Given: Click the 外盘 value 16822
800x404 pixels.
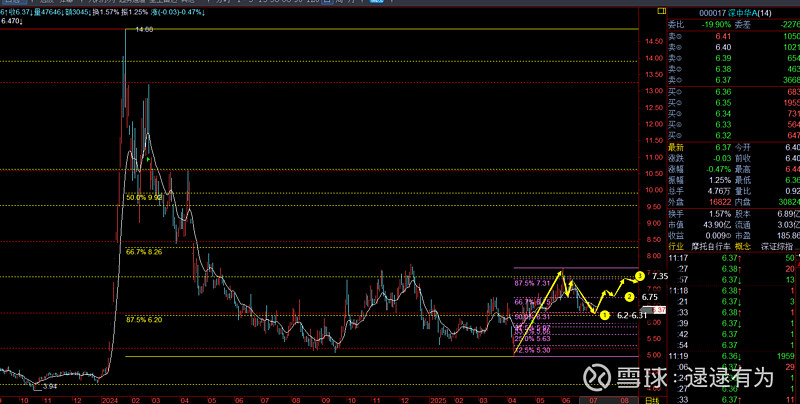Looking at the screenshot, I should tap(720, 203).
